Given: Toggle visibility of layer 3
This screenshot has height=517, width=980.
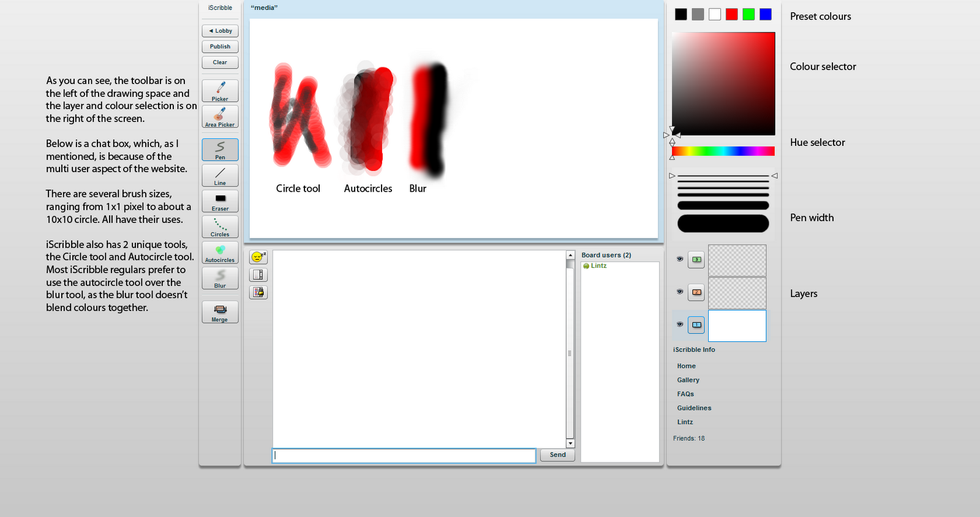Looking at the screenshot, I should (680, 259).
